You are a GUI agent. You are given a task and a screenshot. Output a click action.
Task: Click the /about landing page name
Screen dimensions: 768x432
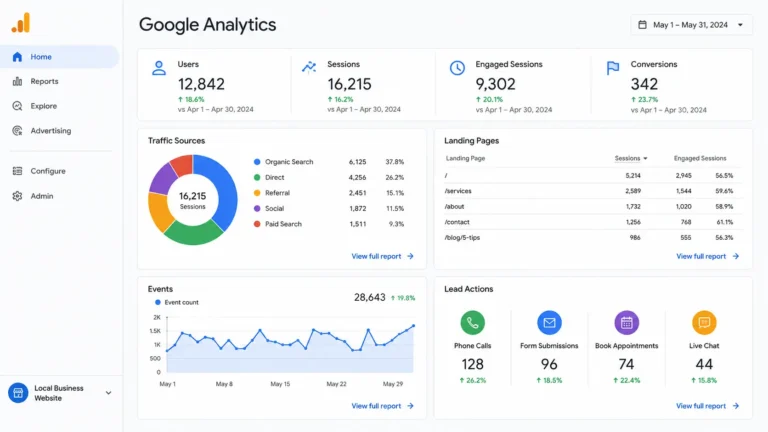(454, 207)
